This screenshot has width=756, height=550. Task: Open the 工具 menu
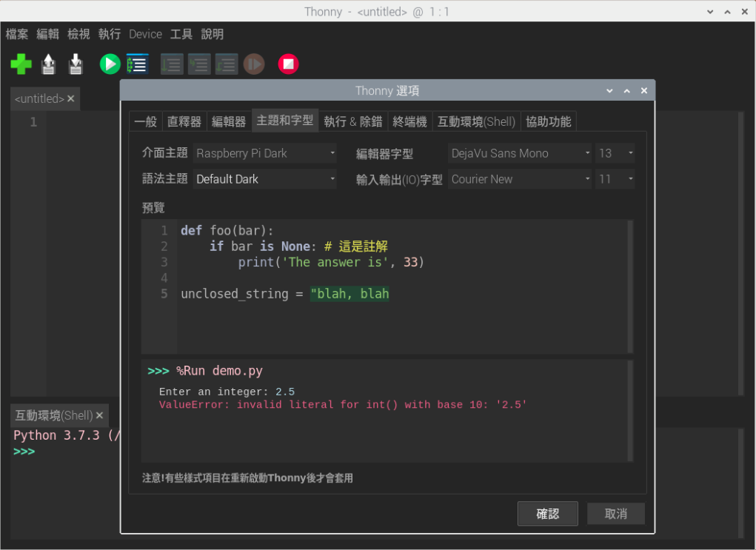pos(181,34)
